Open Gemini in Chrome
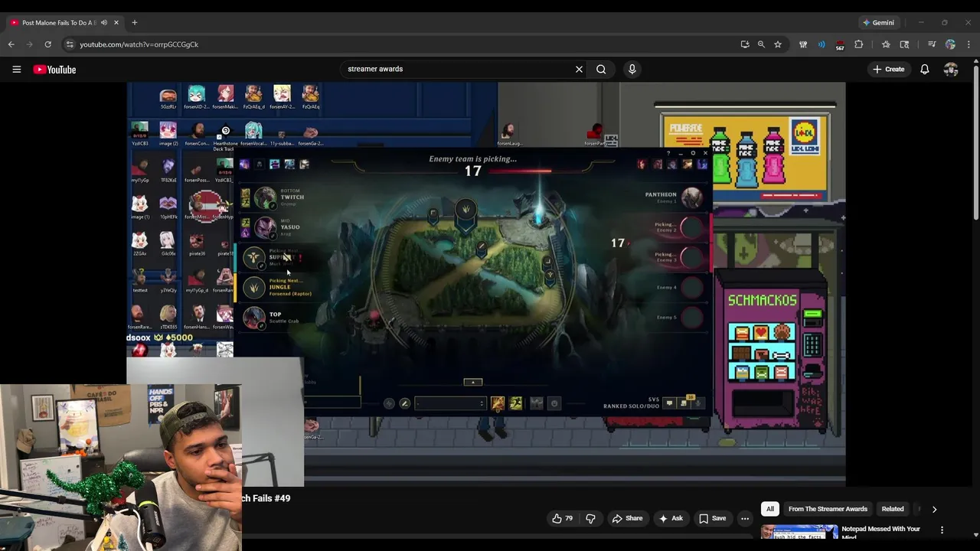Screen dimensions: 980x551 tap(878, 23)
